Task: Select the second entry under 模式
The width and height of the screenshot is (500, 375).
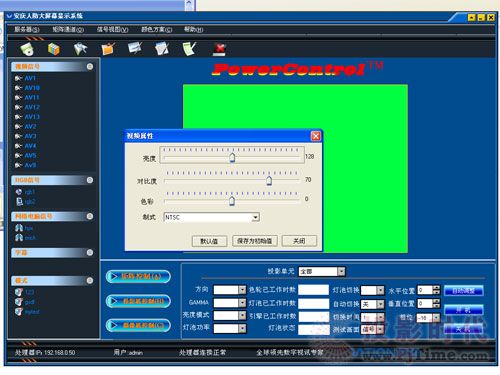Action: pyautogui.click(x=29, y=302)
